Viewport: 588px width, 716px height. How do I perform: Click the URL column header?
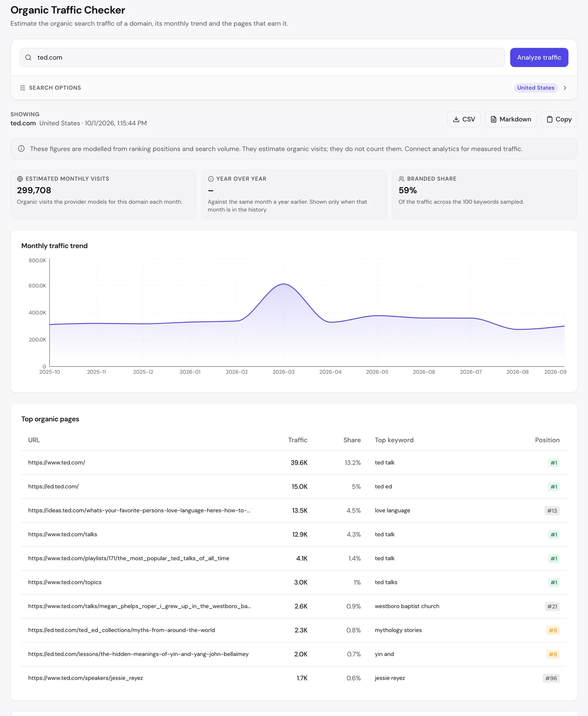pyautogui.click(x=34, y=440)
